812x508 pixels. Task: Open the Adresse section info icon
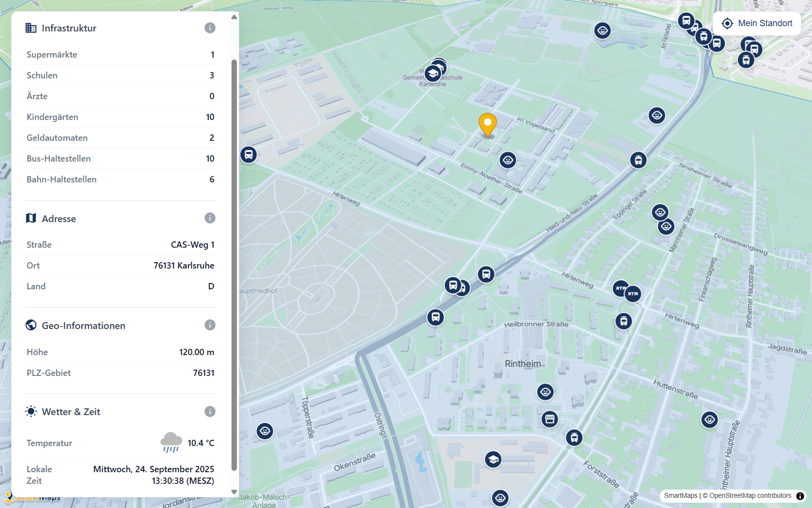210,218
